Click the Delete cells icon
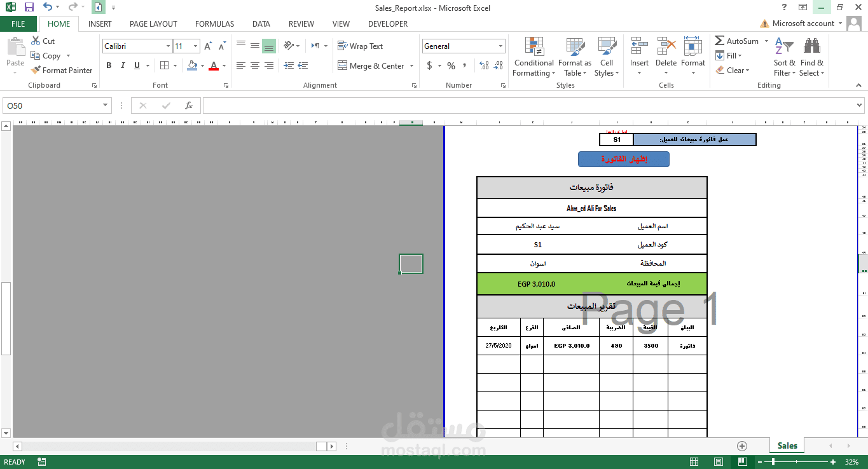This screenshot has height=469, width=868. 666,47
